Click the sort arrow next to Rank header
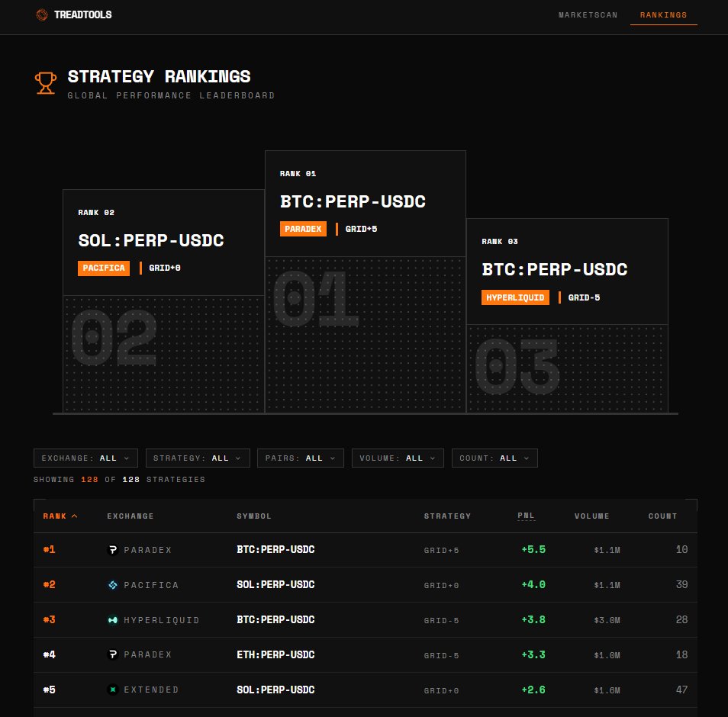The width and height of the screenshot is (728, 717). pyautogui.click(x=74, y=516)
